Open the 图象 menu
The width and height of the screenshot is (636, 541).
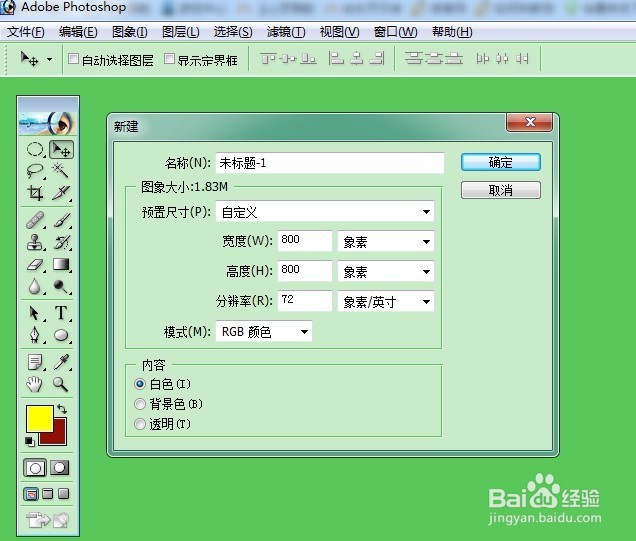(130, 32)
